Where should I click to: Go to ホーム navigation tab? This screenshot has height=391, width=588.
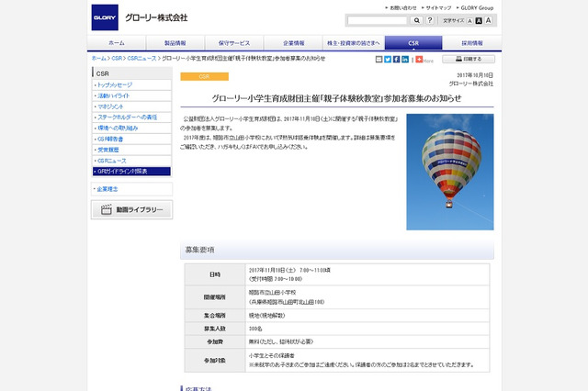click(x=117, y=43)
